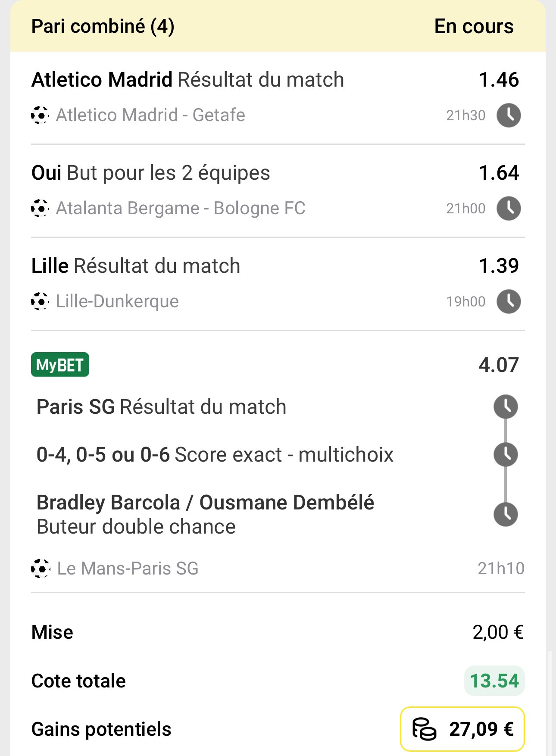The image size is (556, 756).
Task: Open the Le Mans-Paris SG match link
Action: click(128, 569)
